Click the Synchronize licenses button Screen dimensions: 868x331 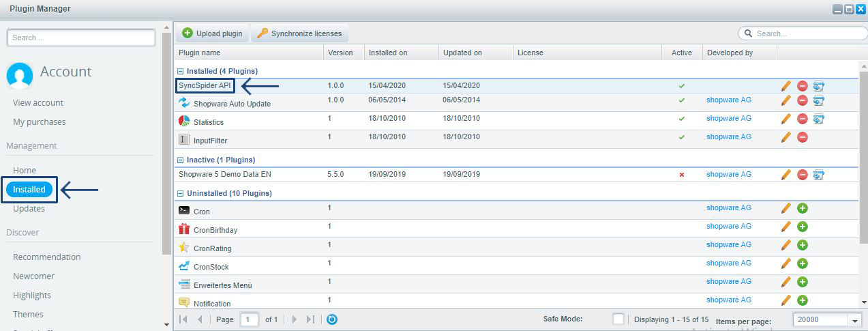coord(299,33)
